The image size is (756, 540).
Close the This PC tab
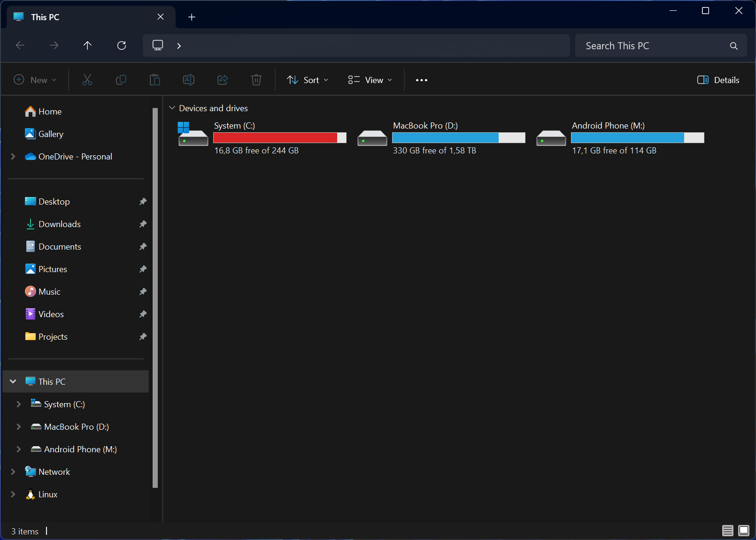[161, 17]
